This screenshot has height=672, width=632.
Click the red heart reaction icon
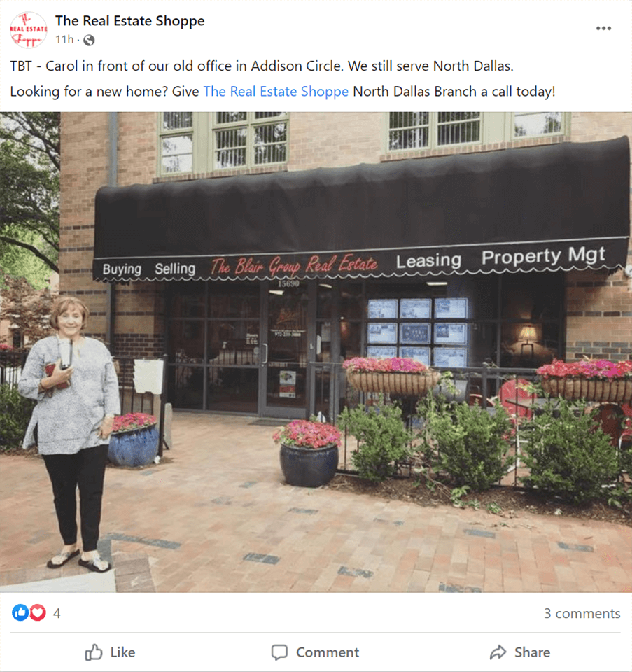click(37, 613)
